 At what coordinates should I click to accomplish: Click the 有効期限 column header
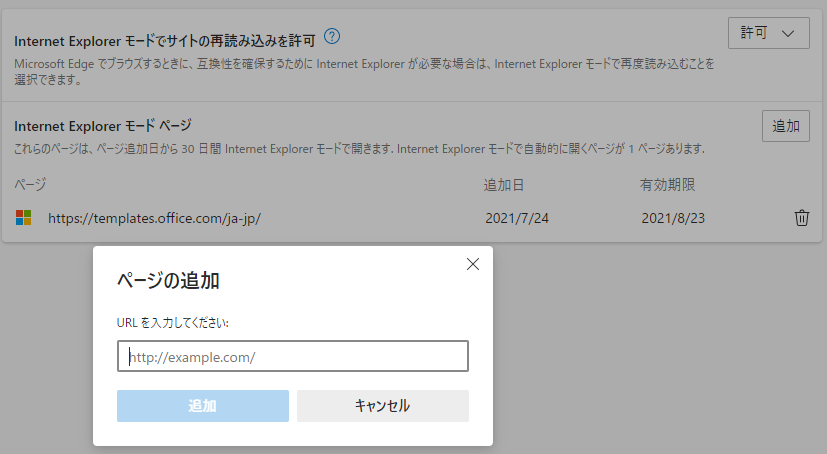pos(668,185)
